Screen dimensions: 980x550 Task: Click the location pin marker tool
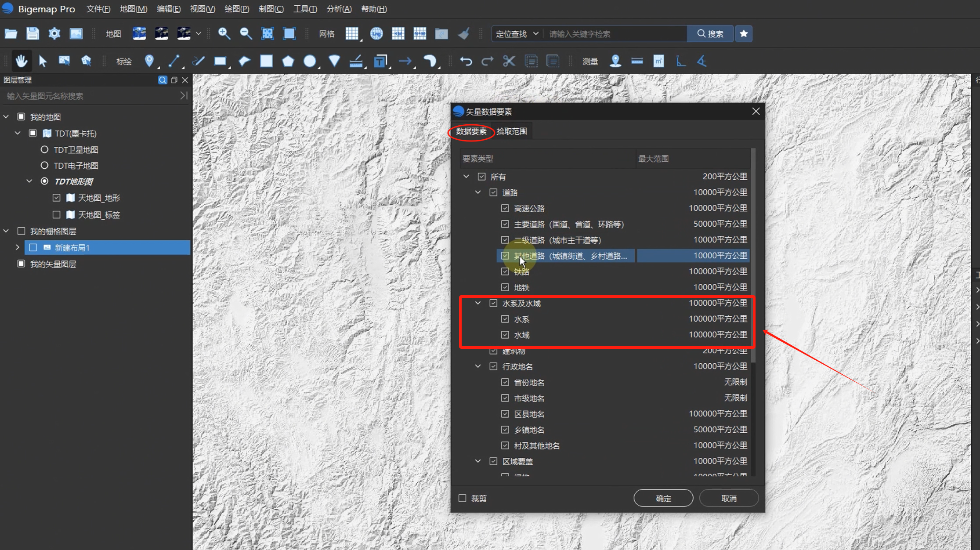(x=149, y=61)
